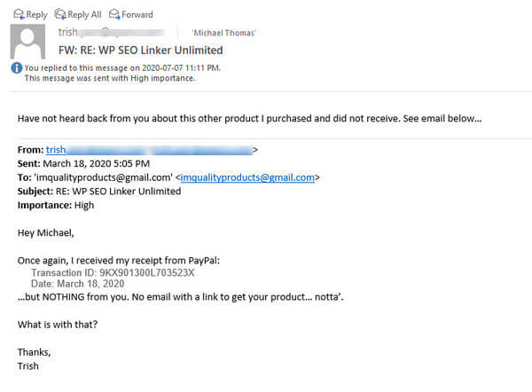Click the Reply button label

[x=36, y=14]
